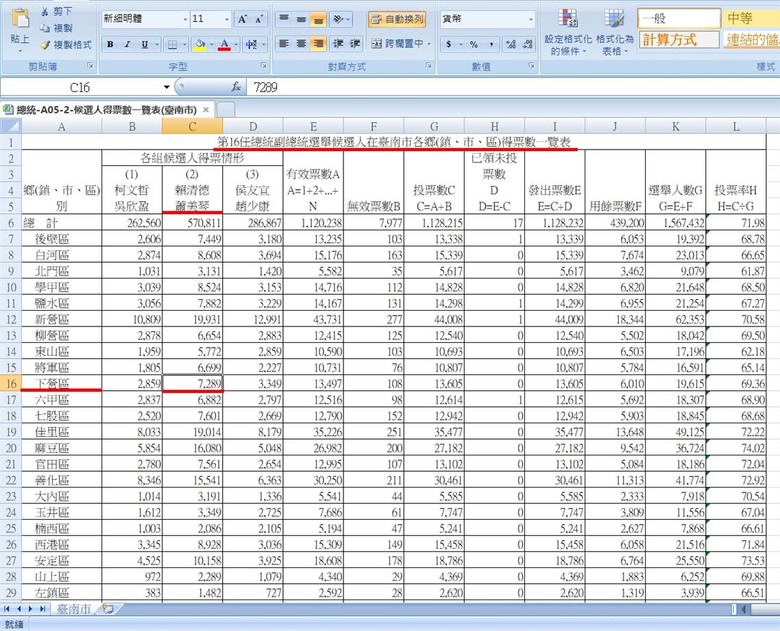This screenshot has height=631, width=780.
Task: Toggle underline formatting
Action: [144, 44]
